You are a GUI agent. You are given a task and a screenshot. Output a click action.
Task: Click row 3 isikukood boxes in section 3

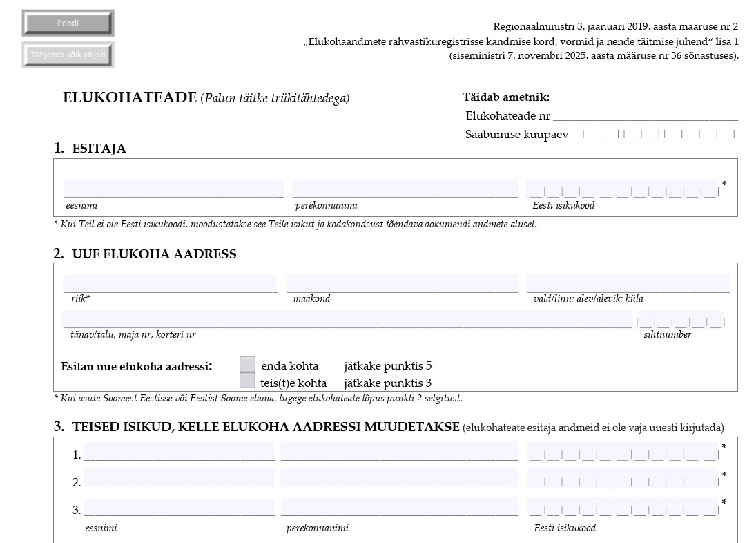621,506
